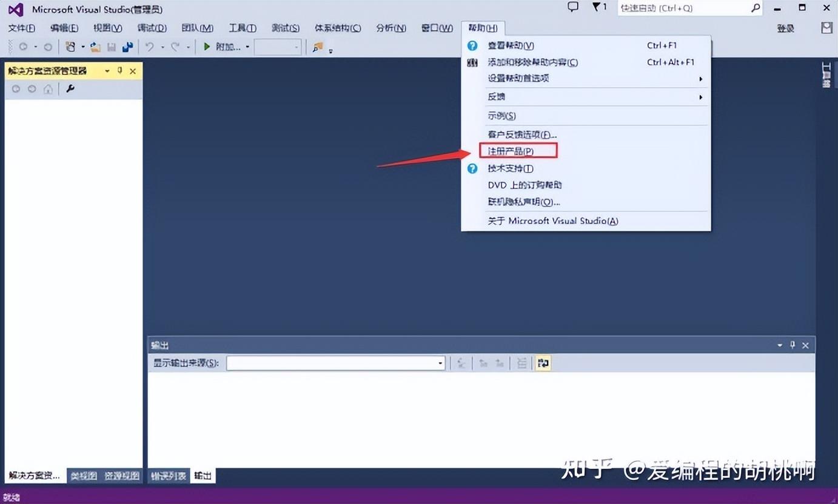Screen dimensions: 838x504
Task: Open Properties via wrench icon in Solution Explorer
Action: pos(70,89)
